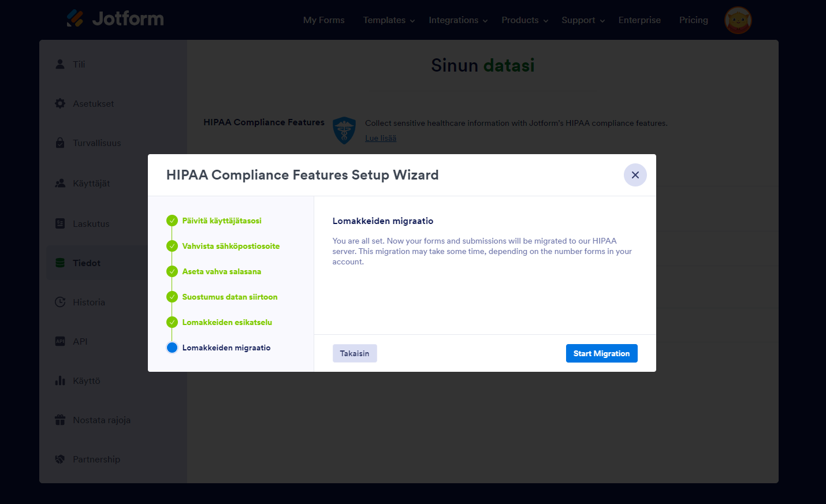826x504 pixels.
Task: Click the HIPAA shield badge icon
Action: tap(344, 130)
